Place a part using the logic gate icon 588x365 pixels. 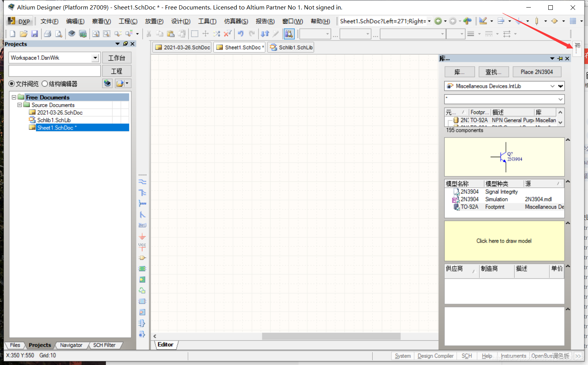(142, 258)
